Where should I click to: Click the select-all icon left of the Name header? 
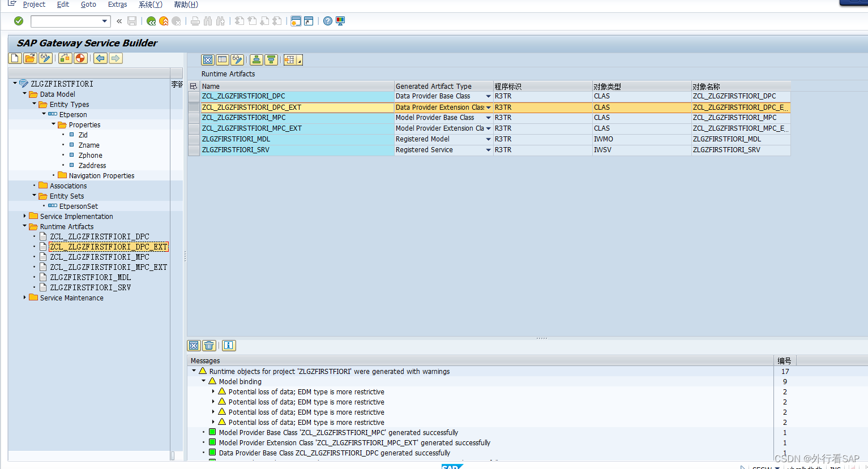pos(194,86)
